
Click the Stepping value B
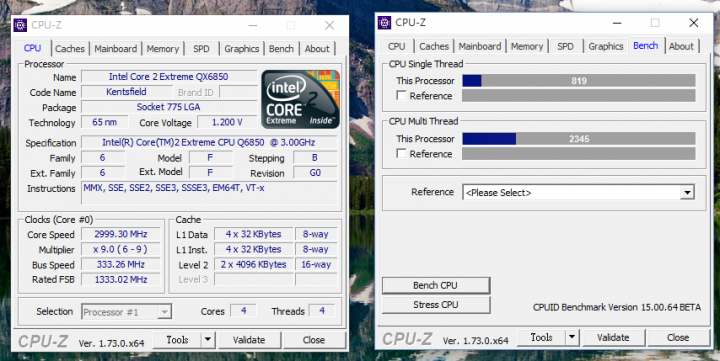pyautogui.click(x=315, y=158)
